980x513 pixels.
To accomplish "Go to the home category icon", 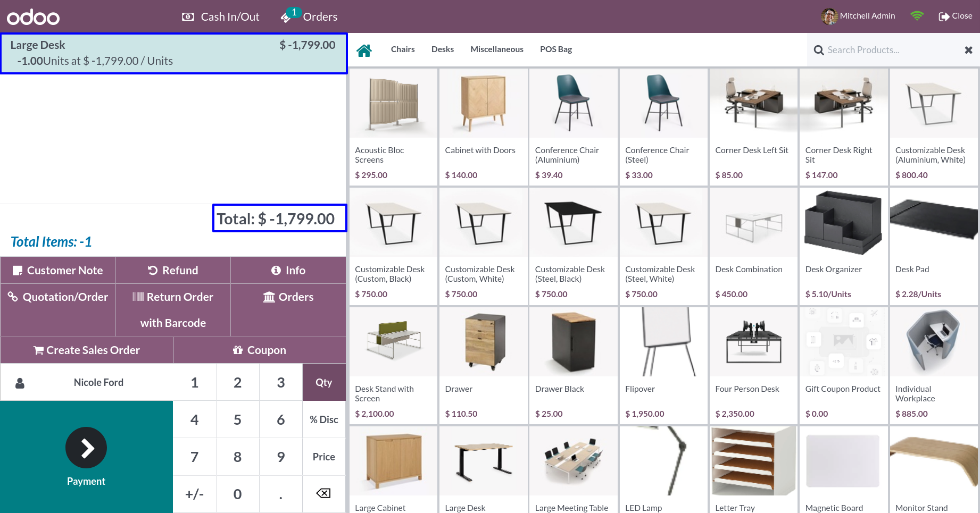I will (364, 50).
